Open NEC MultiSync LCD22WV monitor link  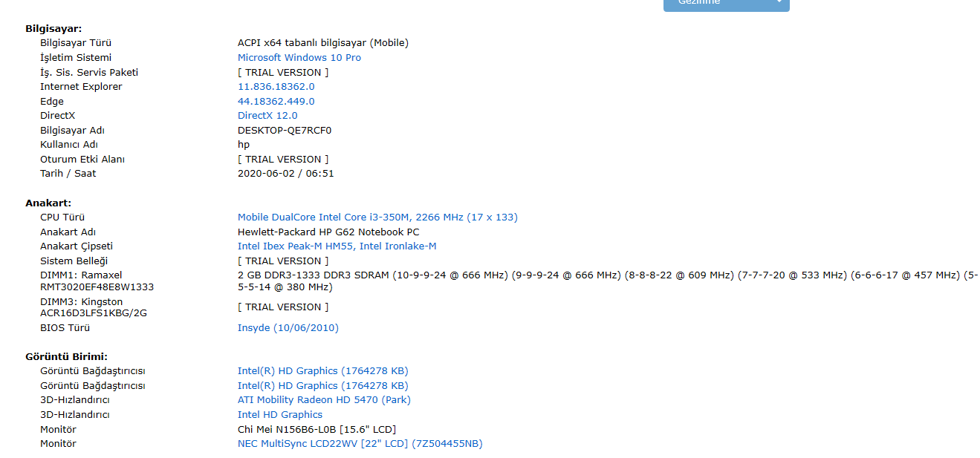(360, 443)
